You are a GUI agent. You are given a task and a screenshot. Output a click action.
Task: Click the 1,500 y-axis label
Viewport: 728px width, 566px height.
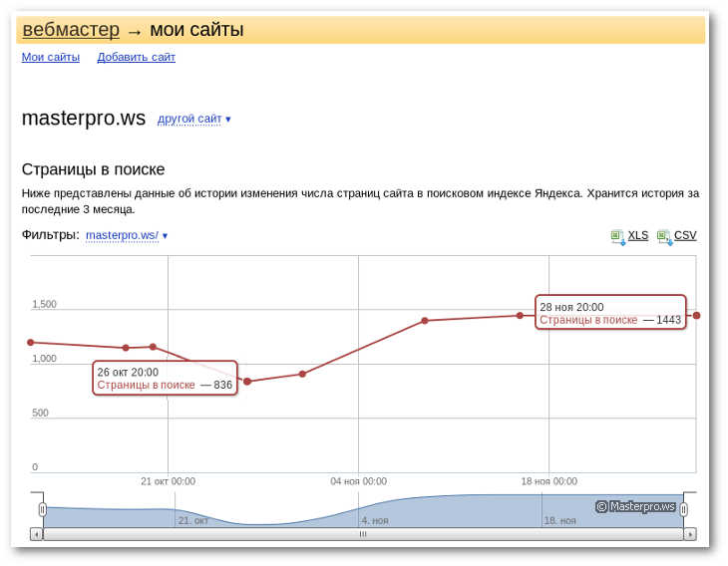[44, 304]
